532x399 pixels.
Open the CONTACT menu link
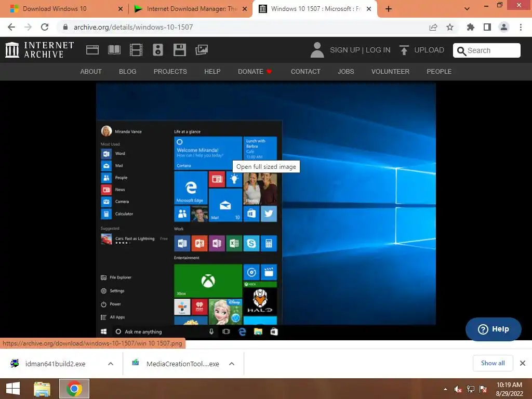[x=305, y=72]
